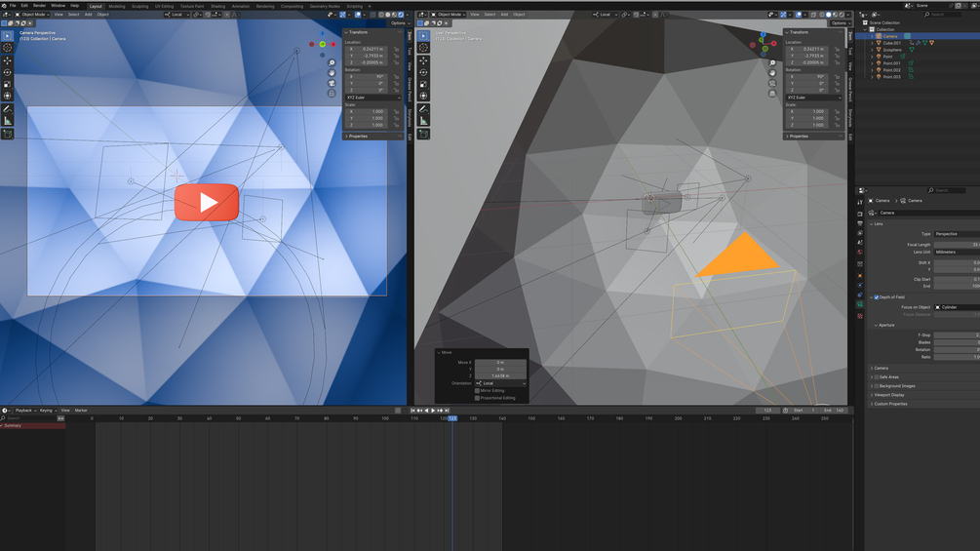Jump to the timeline end frame button
This screenshot has width=980, height=551.
coord(447,411)
